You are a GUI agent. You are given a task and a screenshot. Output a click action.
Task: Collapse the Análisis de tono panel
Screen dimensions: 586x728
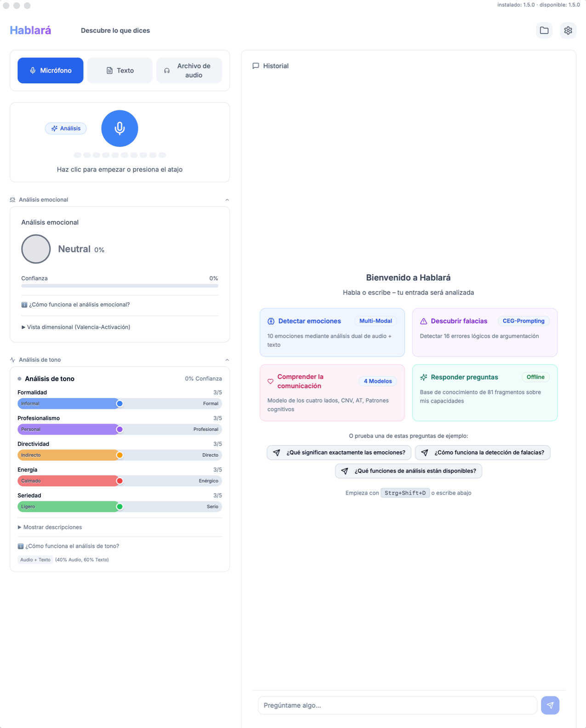pyautogui.click(x=227, y=360)
